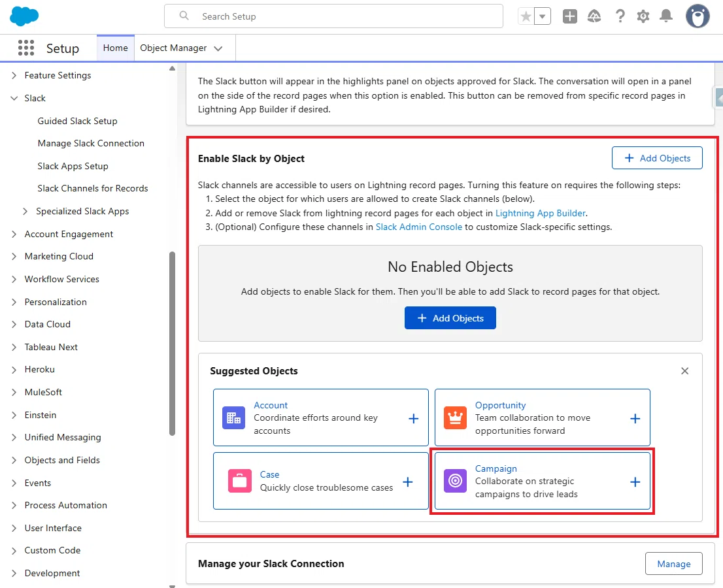Open the user profile avatar
This screenshot has width=723, height=588.
[x=698, y=16]
